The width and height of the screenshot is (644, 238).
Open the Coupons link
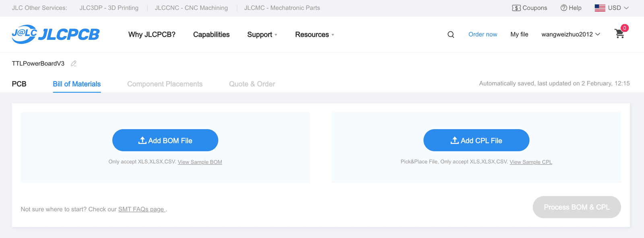tap(529, 8)
